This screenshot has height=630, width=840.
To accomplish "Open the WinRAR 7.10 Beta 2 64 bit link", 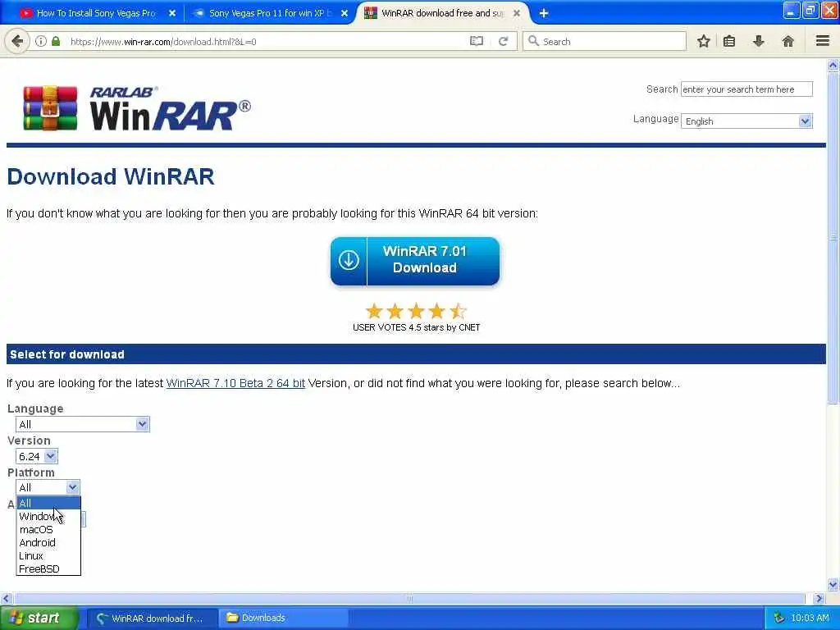I will coord(235,383).
